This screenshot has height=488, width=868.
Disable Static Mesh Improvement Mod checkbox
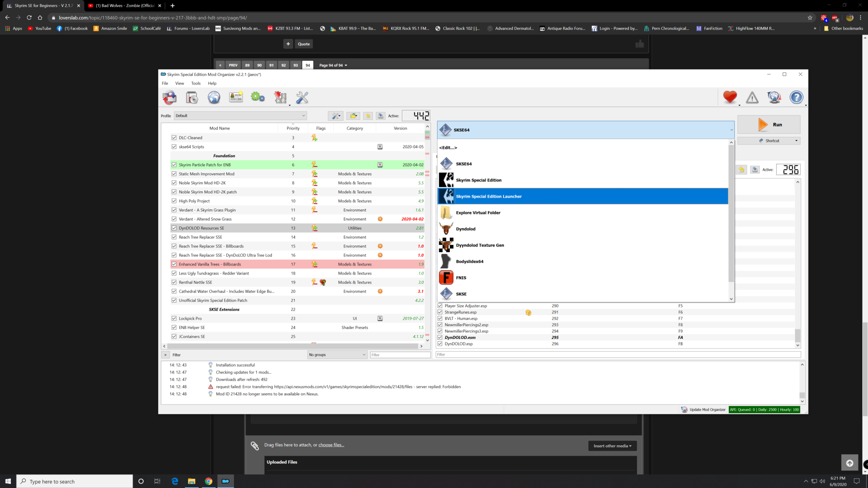174,174
